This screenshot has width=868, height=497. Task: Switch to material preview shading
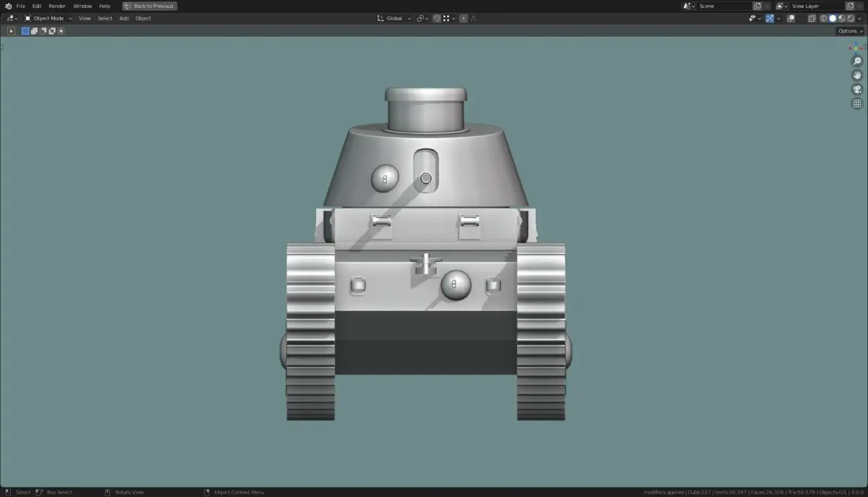pos(841,18)
